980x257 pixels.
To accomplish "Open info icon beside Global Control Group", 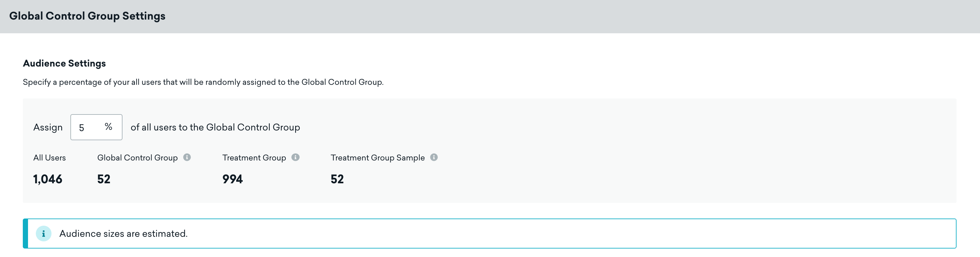I will coord(187,157).
